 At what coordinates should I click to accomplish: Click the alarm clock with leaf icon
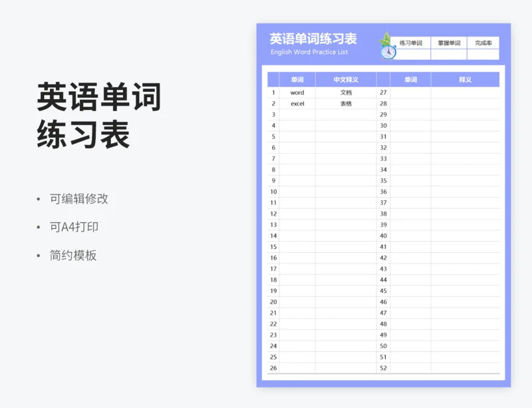pos(387,46)
